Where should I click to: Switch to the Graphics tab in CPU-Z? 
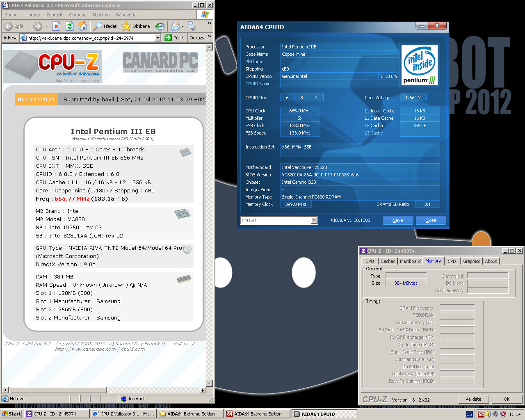(x=471, y=261)
